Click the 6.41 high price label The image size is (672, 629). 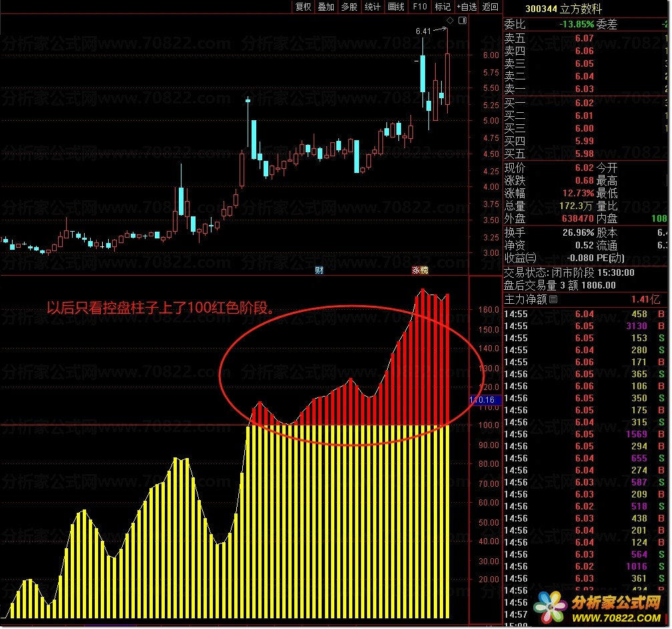(x=423, y=31)
